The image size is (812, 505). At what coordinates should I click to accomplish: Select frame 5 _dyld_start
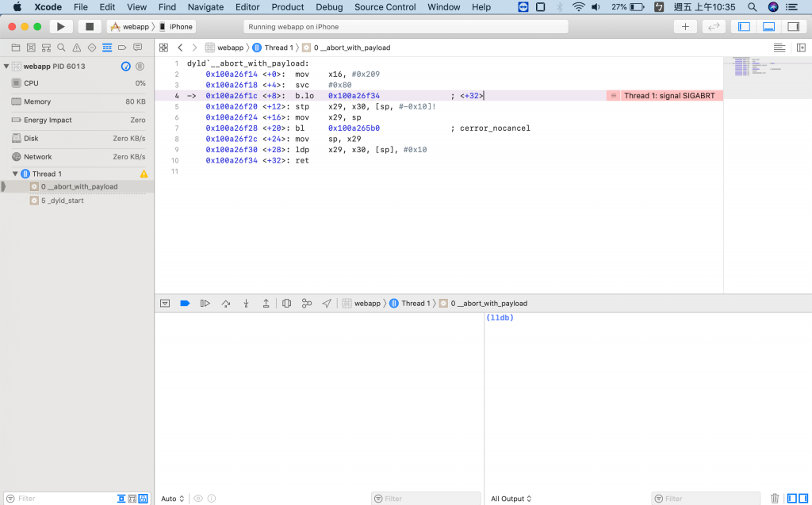click(x=77, y=201)
